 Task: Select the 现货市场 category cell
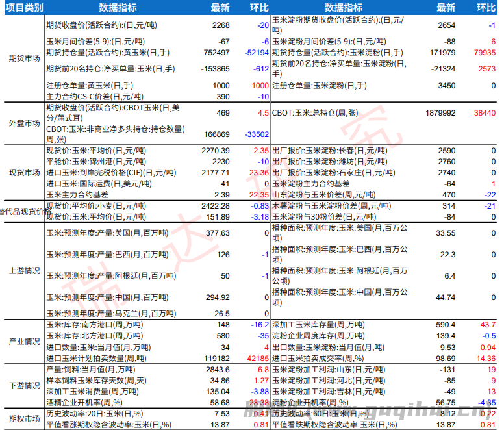tap(22, 172)
